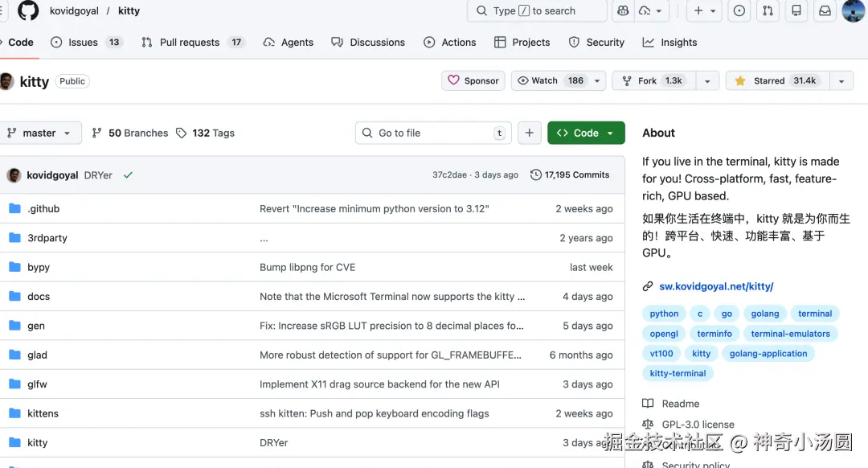This screenshot has height=468, width=868.
Task: Click the Fork button
Action: coord(653,81)
